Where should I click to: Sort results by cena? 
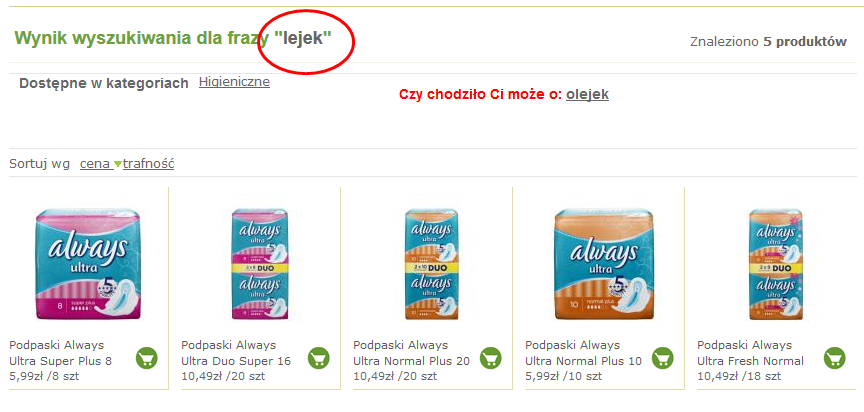[x=94, y=164]
